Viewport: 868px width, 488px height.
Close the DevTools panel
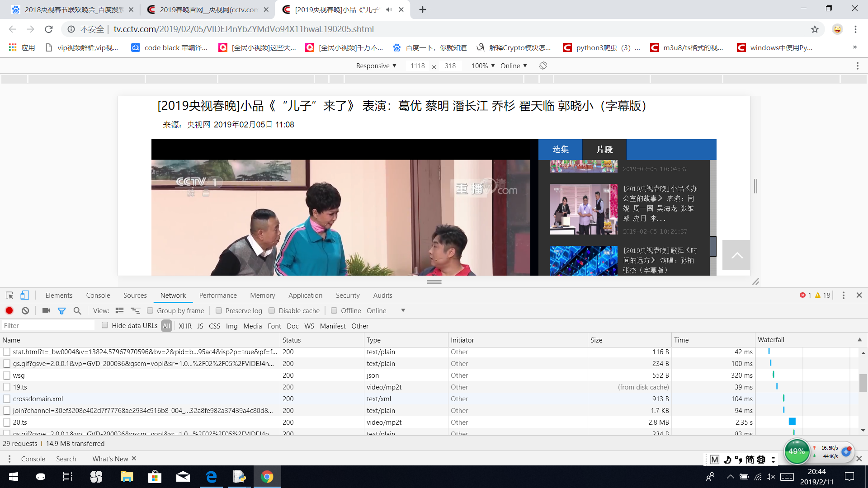point(859,296)
